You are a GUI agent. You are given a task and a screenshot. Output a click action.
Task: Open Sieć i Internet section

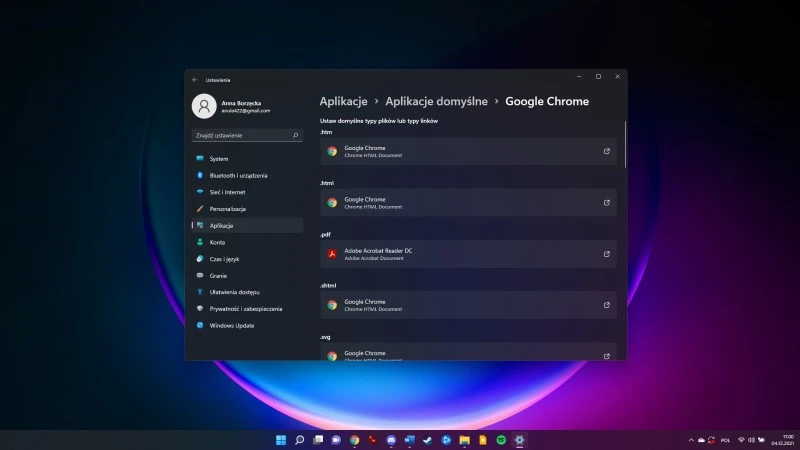(x=247, y=192)
